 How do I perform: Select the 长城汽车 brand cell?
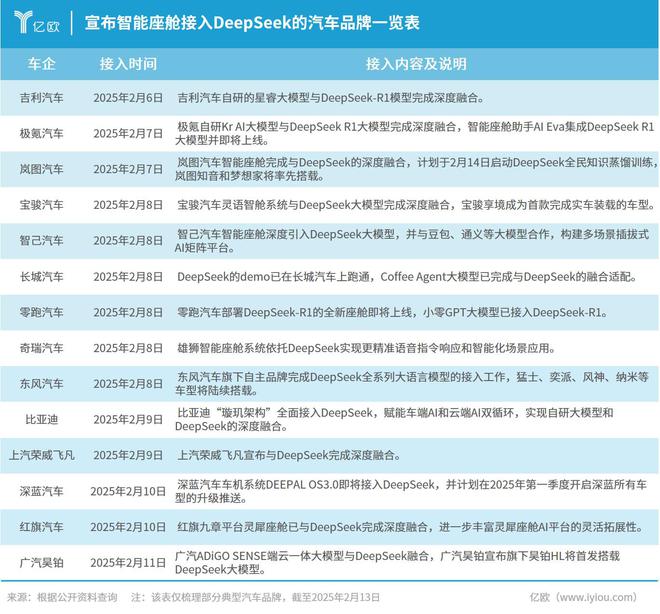coord(41,277)
